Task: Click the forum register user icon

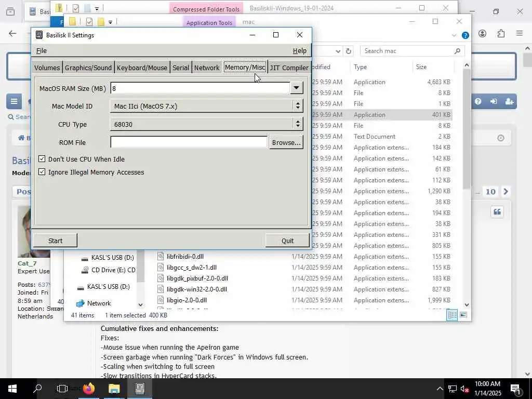Action: coord(509,101)
